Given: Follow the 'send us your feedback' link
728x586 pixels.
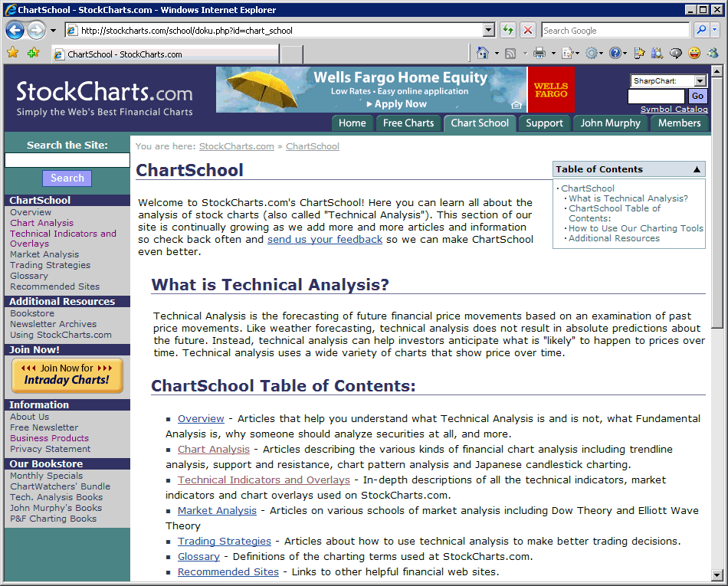Looking at the screenshot, I should click(325, 240).
